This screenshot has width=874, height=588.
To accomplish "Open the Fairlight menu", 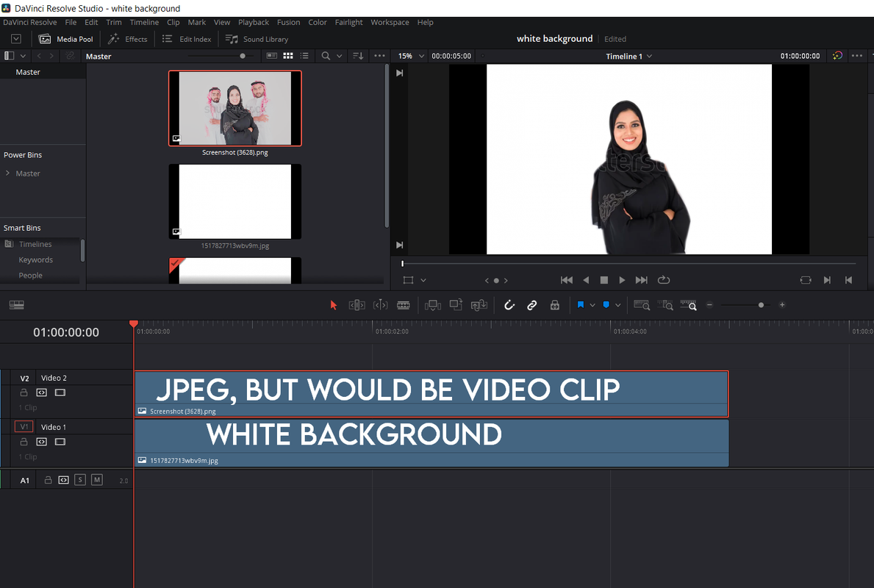I will 349,22.
